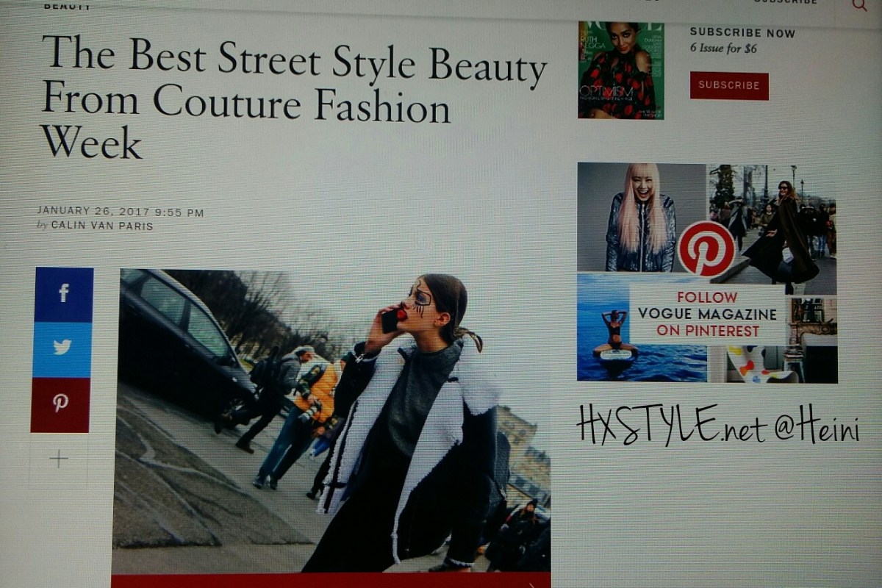
Task: Open the Vogue magazine cover thumbnail
Action: tap(621, 71)
